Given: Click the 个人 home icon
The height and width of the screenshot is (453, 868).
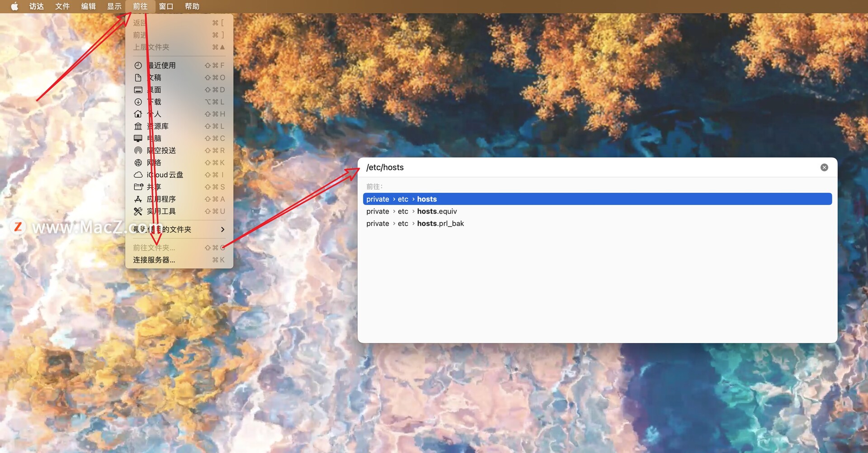Looking at the screenshot, I should pos(138,114).
